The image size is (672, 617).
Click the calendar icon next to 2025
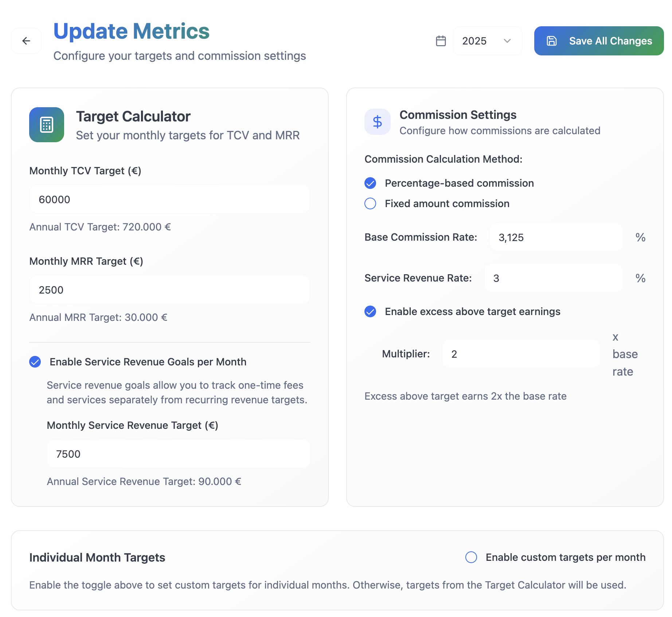coord(441,40)
